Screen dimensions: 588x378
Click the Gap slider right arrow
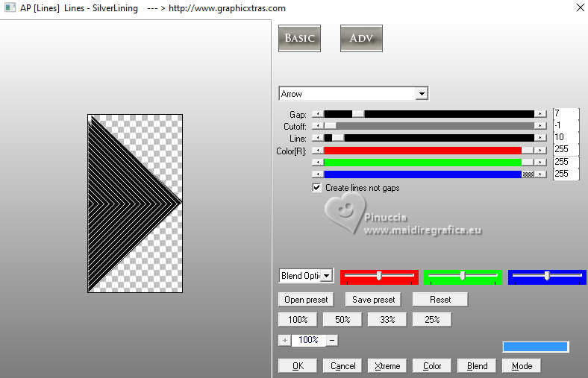[540, 114]
